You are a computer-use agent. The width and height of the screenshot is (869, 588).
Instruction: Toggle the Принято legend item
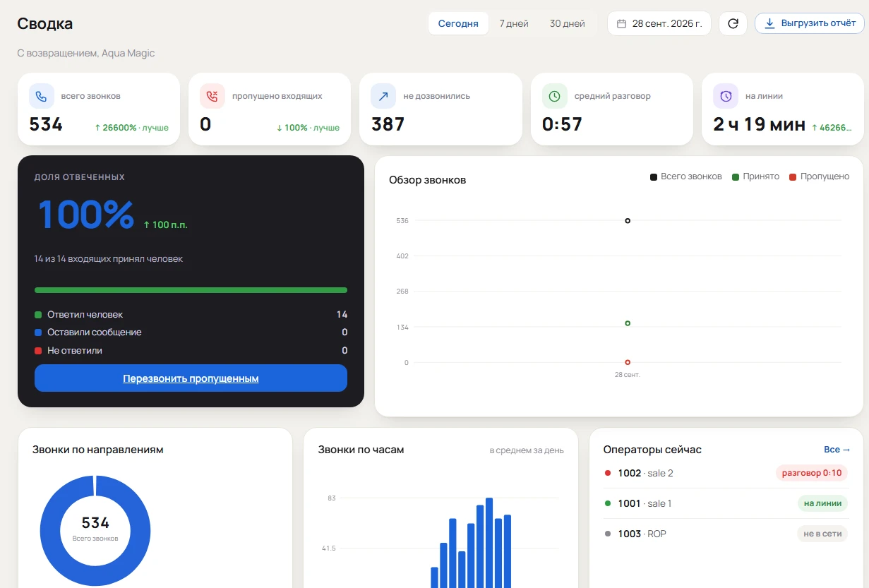[x=755, y=176]
